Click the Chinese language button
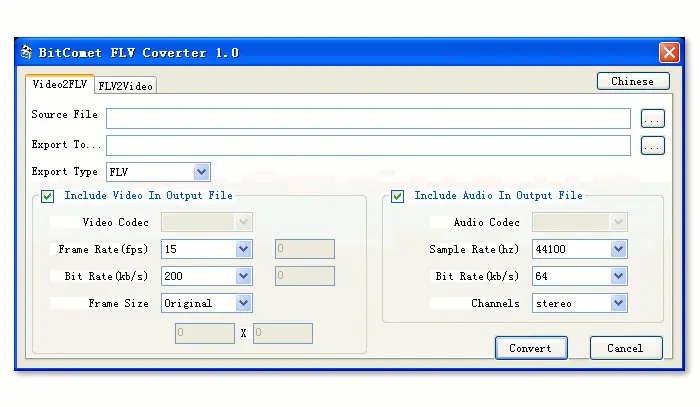 click(x=633, y=81)
